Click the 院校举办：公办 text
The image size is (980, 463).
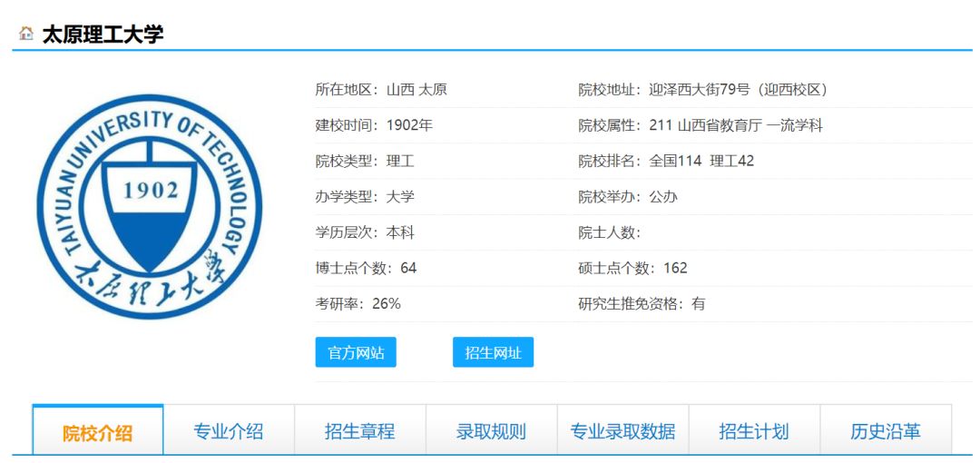(628, 197)
